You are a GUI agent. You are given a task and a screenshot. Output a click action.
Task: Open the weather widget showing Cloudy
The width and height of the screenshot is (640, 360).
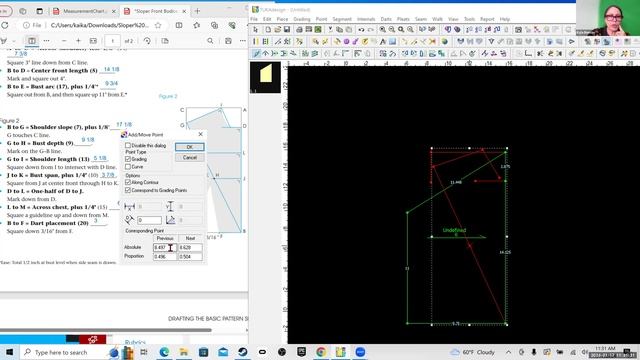473,352
